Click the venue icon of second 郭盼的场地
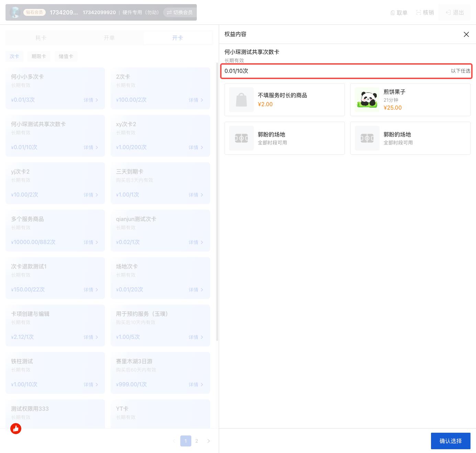The width and height of the screenshot is (476, 453). 367,138
